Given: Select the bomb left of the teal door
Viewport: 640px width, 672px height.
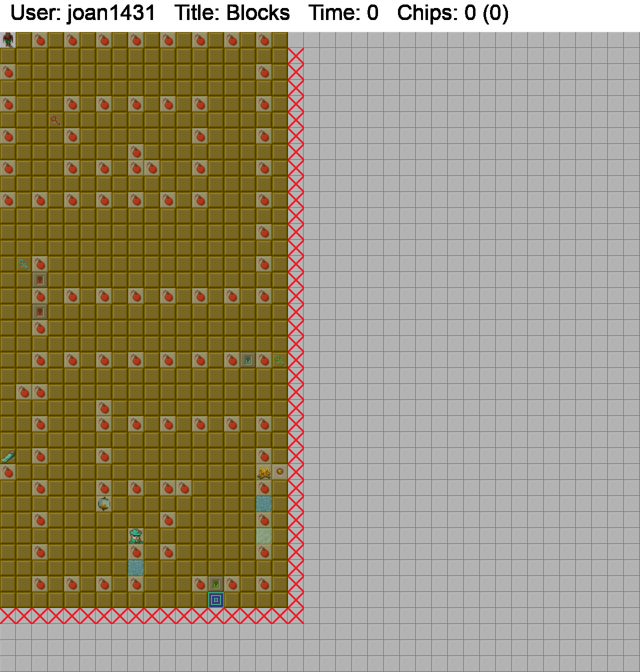Looking at the screenshot, I should (232, 360).
